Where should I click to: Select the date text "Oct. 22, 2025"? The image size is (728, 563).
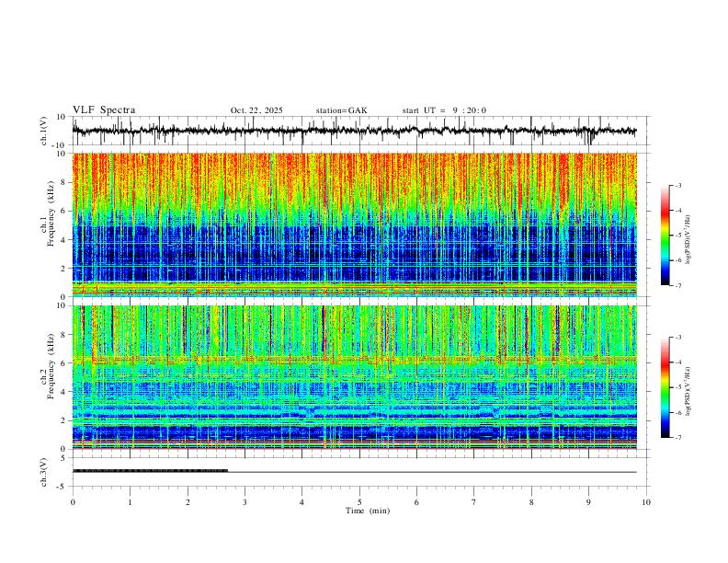pos(256,110)
